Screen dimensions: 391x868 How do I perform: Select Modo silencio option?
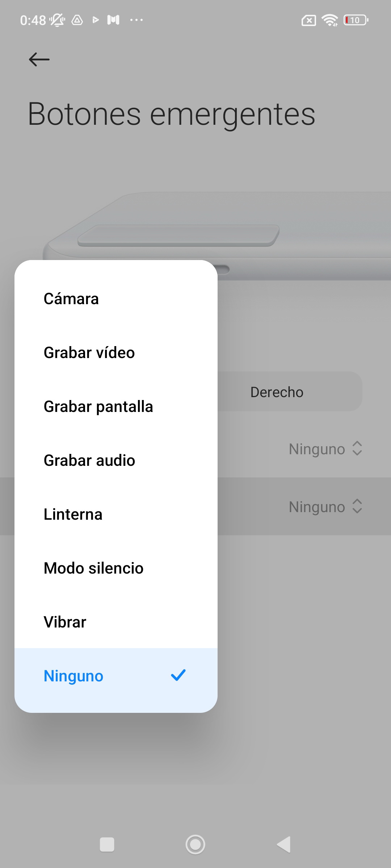tap(116, 568)
